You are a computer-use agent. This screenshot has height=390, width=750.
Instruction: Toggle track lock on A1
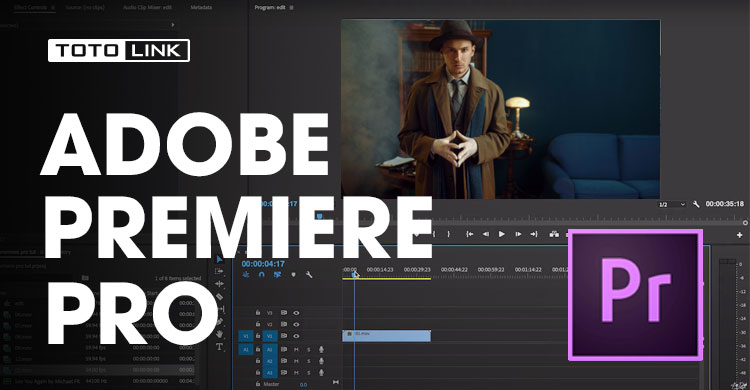coord(258,349)
